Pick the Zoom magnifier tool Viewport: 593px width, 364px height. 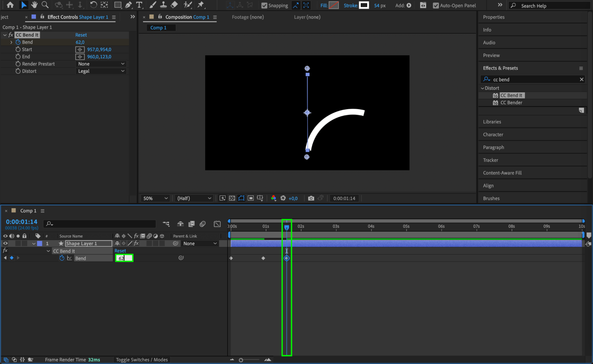45,5
